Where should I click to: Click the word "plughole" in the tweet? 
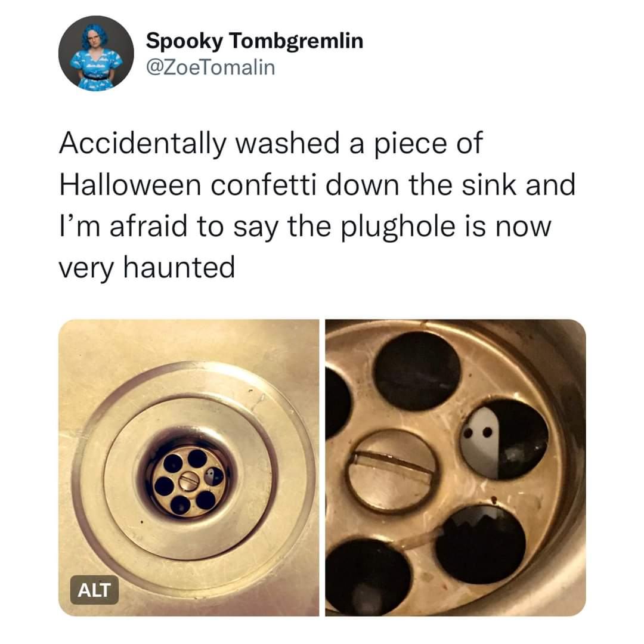point(399,228)
